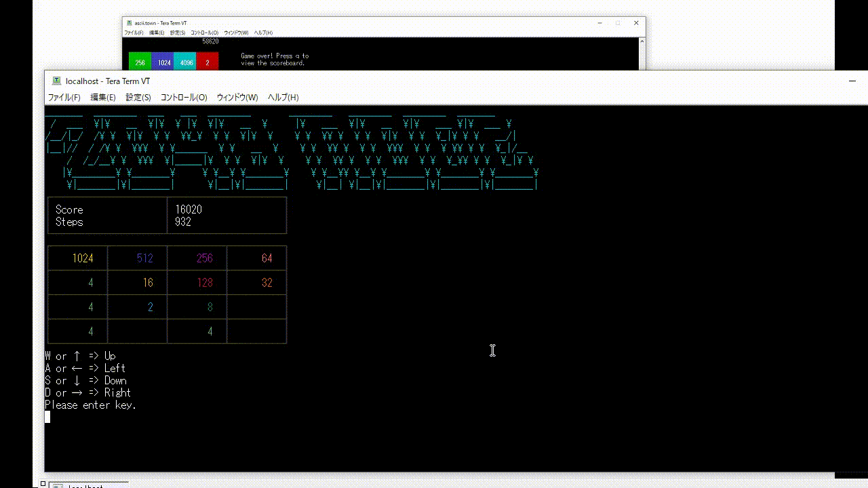
Task: Click the red 2 tile in ascii.town
Action: (208, 62)
